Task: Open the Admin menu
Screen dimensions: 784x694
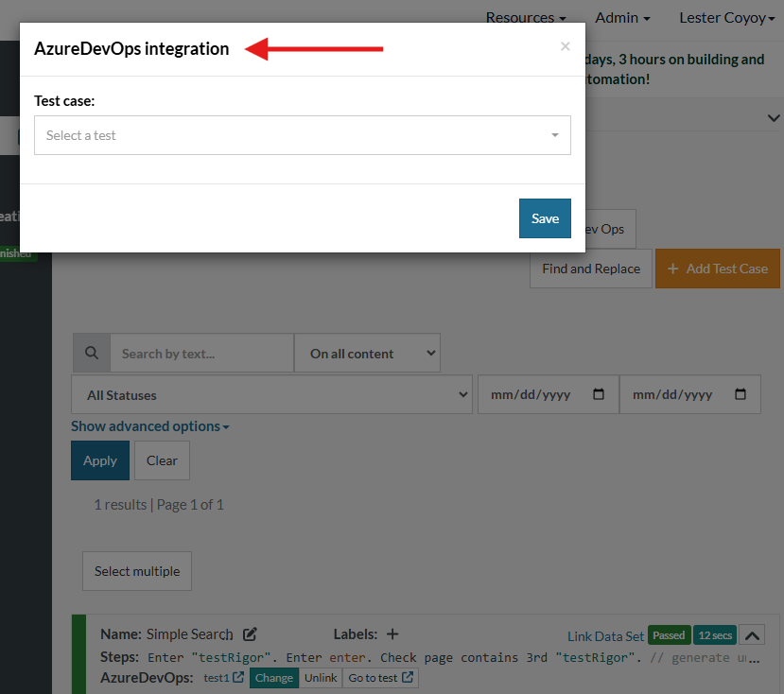Action: point(622,18)
